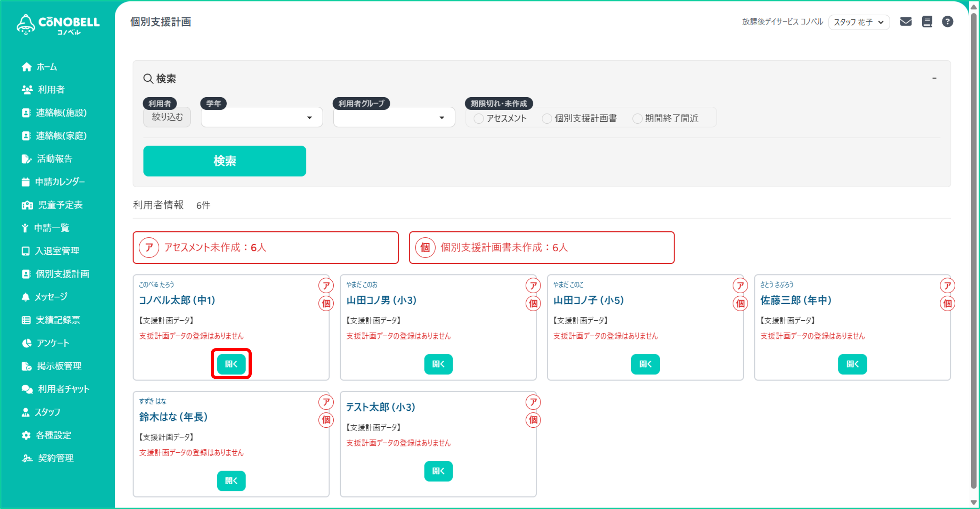Open the manual book icon

point(927,22)
